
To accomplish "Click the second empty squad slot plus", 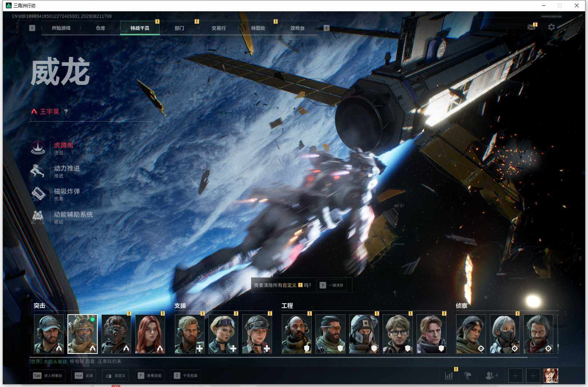I will pyautogui.click(x=533, y=376).
